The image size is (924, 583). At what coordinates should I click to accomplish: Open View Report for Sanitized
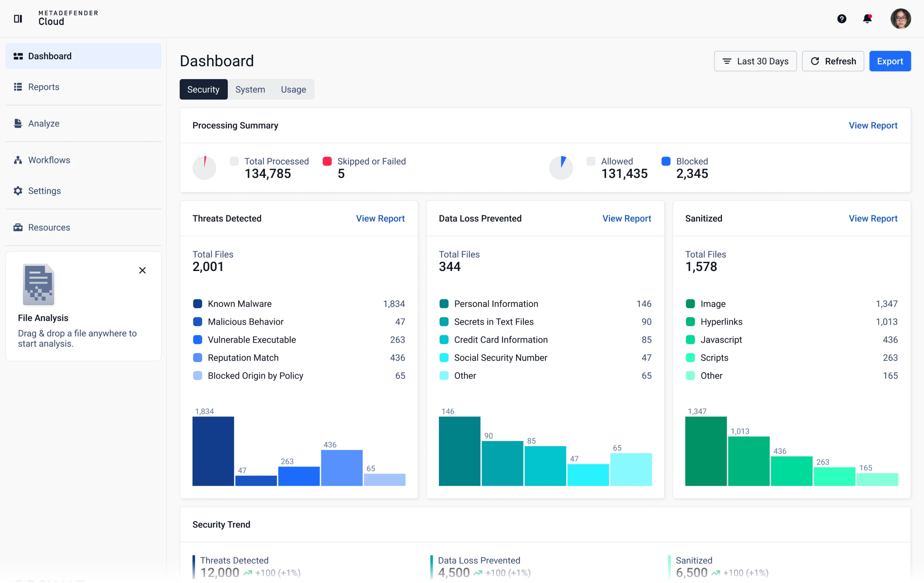tap(873, 218)
